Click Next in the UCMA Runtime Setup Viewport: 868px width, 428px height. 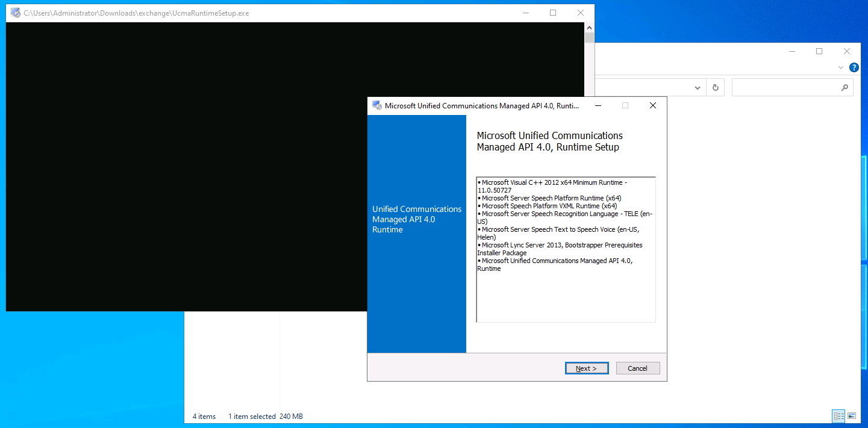[587, 368]
